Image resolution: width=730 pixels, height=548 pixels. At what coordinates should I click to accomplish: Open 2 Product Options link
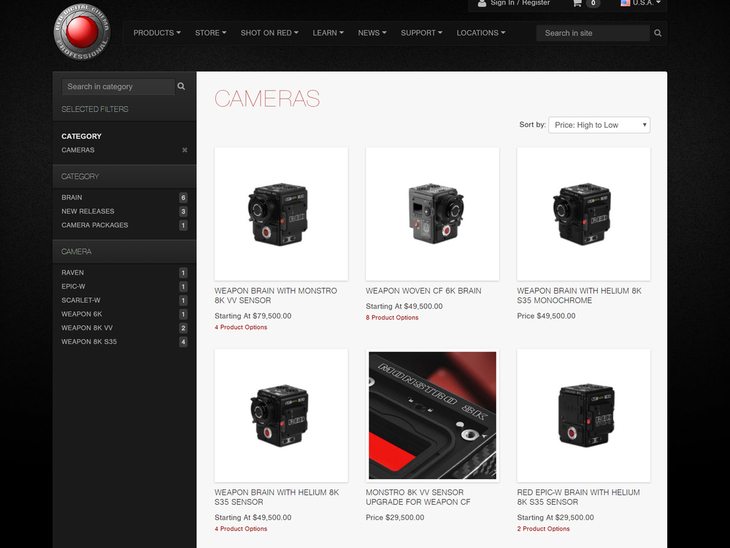point(543,529)
